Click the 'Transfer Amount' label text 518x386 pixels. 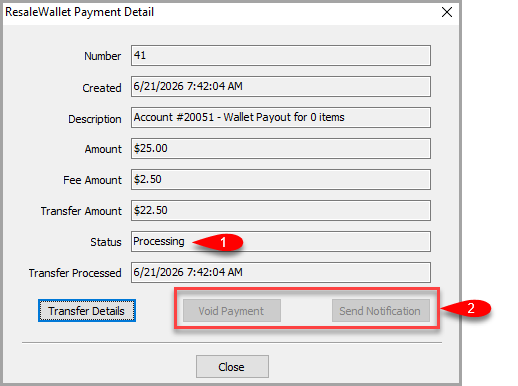pos(81,211)
